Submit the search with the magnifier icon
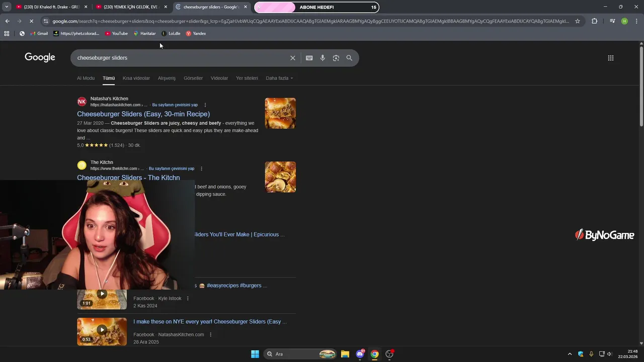The image size is (644, 362). [x=349, y=58]
